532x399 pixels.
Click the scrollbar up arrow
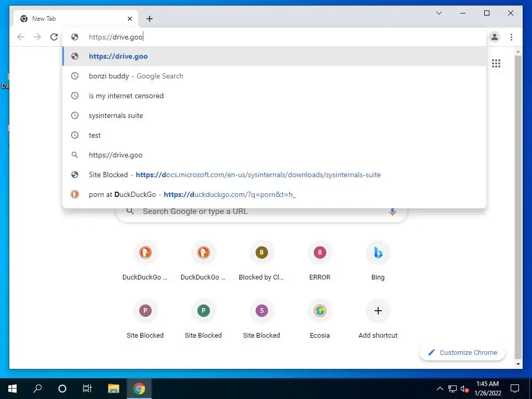click(x=518, y=52)
